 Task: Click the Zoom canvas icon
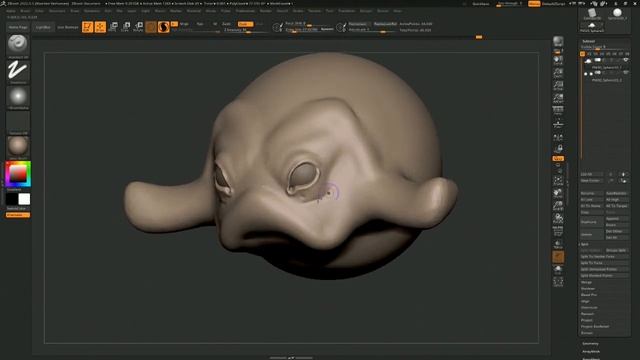[x=558, y=73]
